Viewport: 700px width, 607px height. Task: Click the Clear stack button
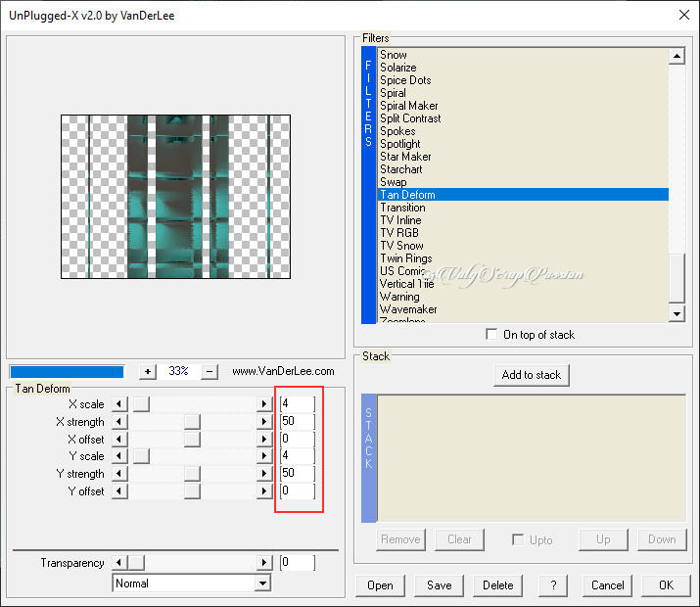pos(459,539)
